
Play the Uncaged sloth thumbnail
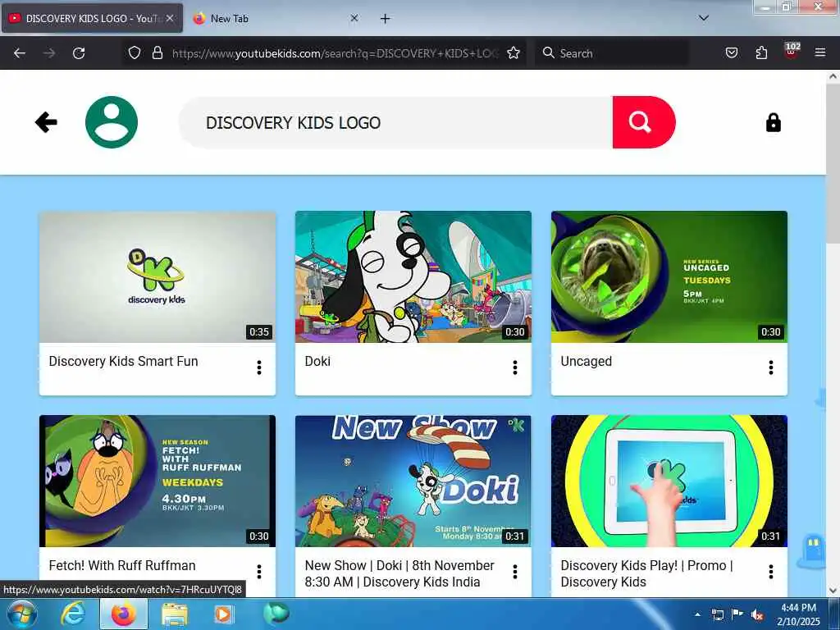[669, 277]
